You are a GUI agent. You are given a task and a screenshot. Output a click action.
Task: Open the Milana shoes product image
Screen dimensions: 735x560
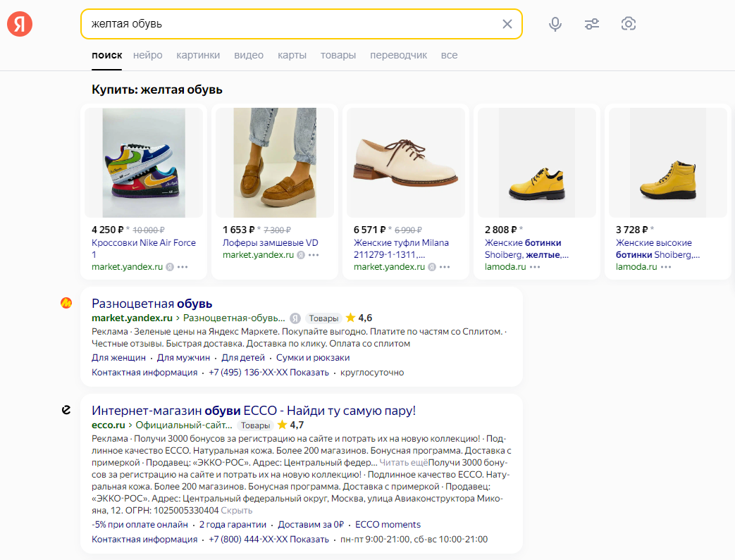pyautogui.click(x=406, y=163)
